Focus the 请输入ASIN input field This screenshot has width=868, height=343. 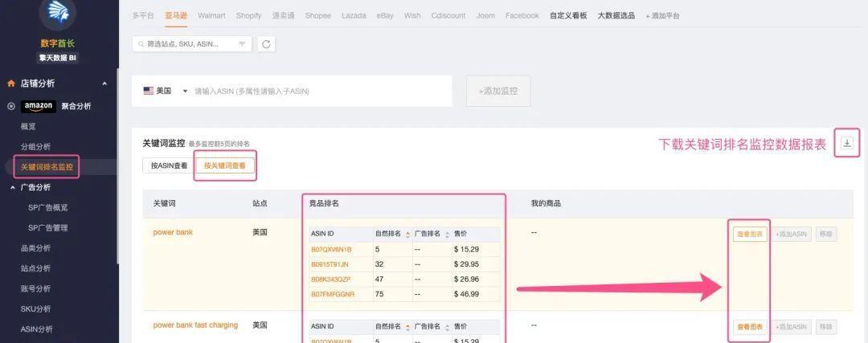[x=321, y=92]
